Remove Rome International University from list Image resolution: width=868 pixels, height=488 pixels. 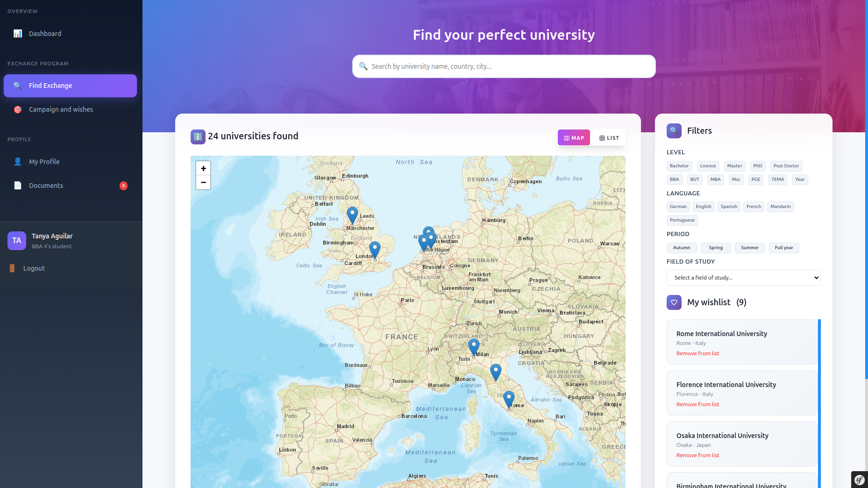pos(697,353)
